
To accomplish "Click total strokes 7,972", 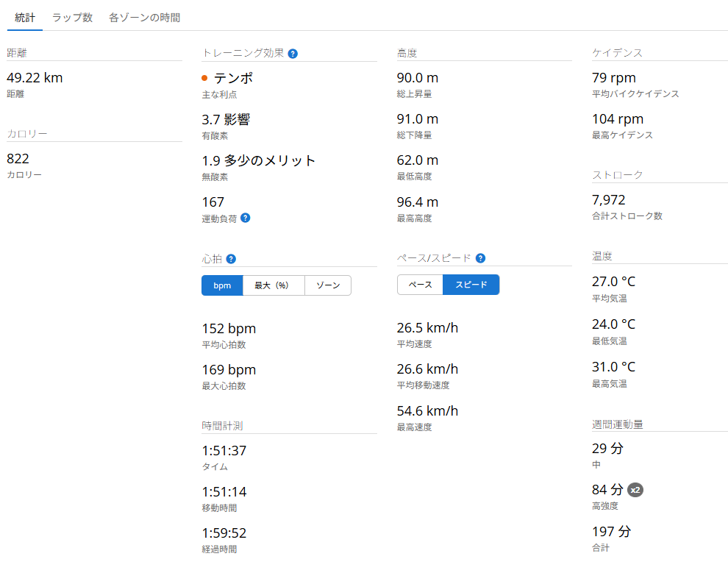I will click(x=608, y=199).
